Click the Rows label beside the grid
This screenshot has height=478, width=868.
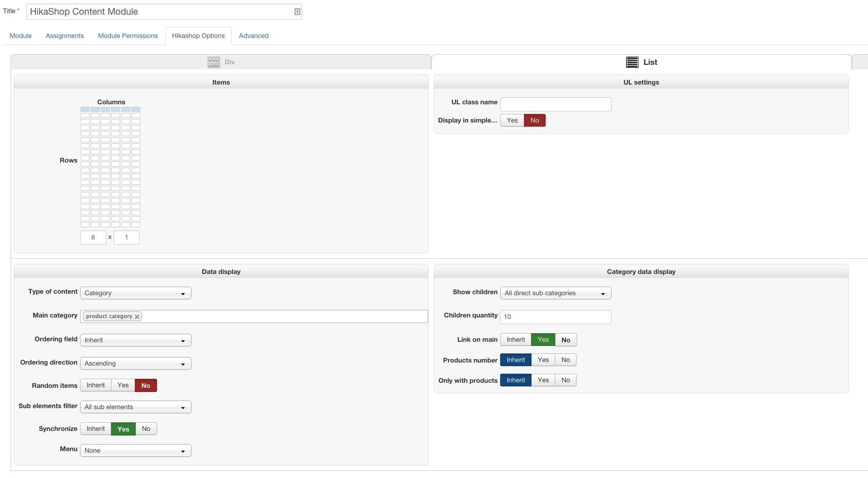(x=68, y=161)
